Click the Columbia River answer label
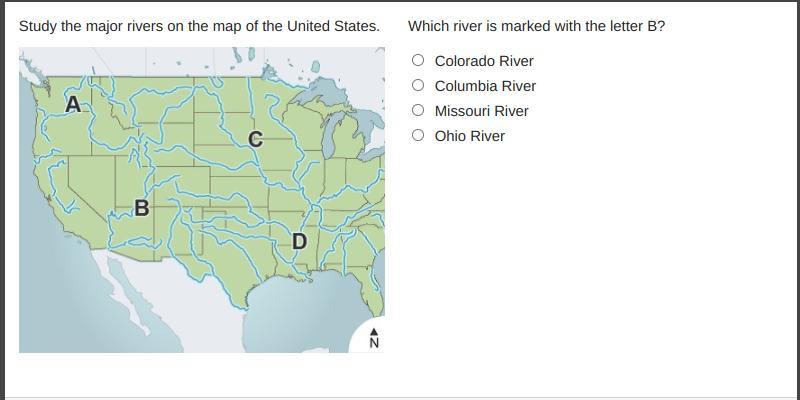Screen dimensions: 800x400 485,86
